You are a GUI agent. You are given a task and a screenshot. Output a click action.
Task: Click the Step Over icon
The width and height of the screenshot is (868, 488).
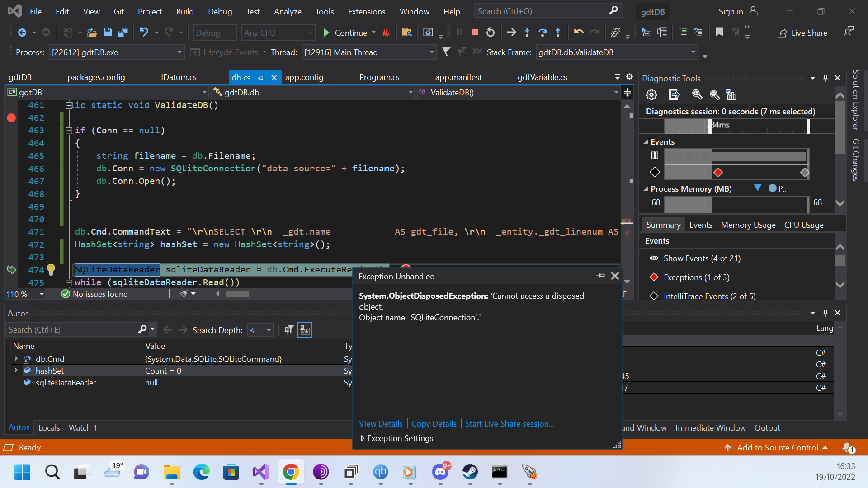point(542,33)
